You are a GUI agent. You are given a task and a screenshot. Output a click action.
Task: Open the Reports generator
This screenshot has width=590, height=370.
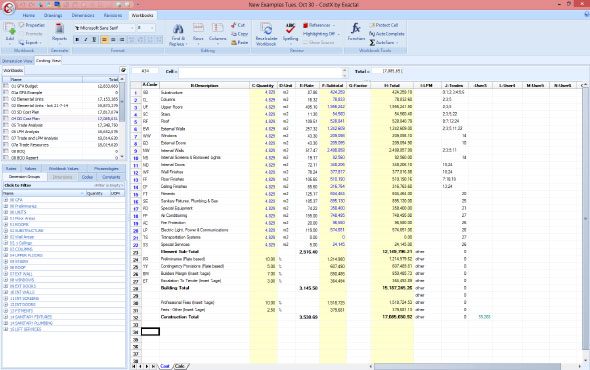[x=59, y=32]
